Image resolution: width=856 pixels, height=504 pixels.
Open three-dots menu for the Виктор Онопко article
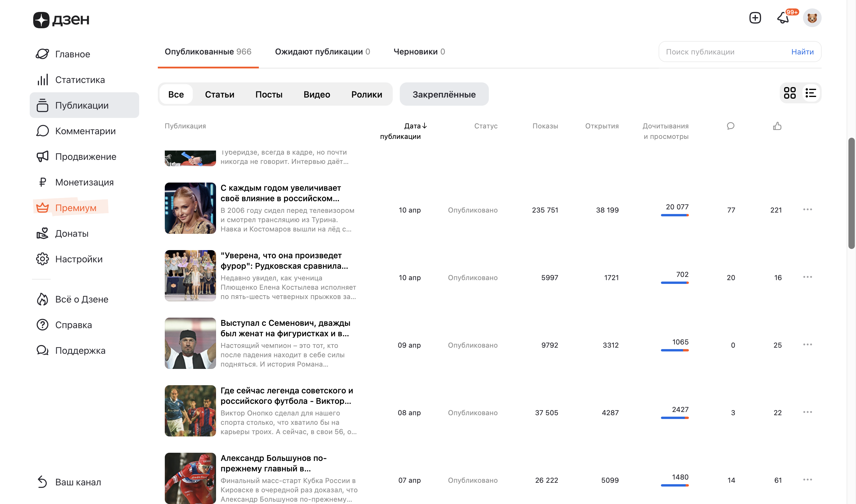click(x=807, y=412)
